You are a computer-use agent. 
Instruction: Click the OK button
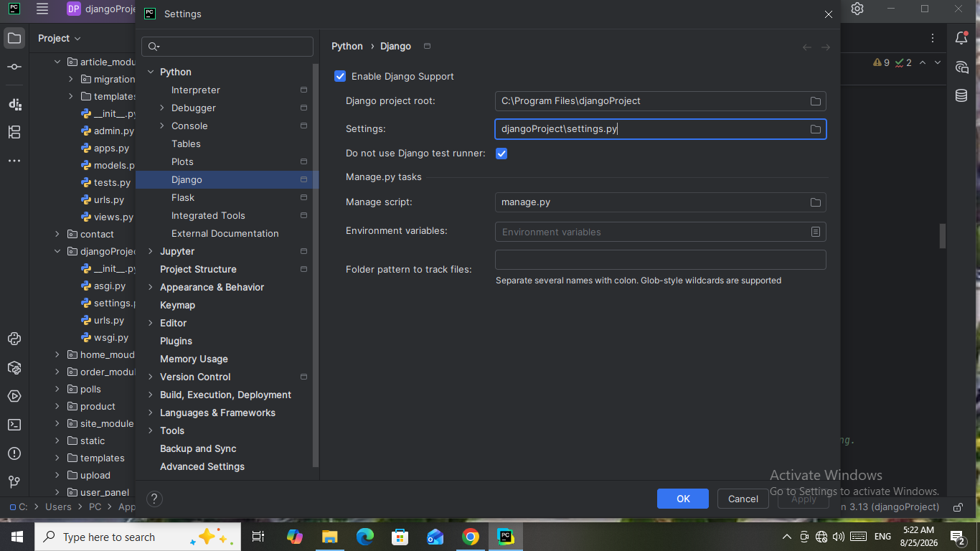point(683,499)
